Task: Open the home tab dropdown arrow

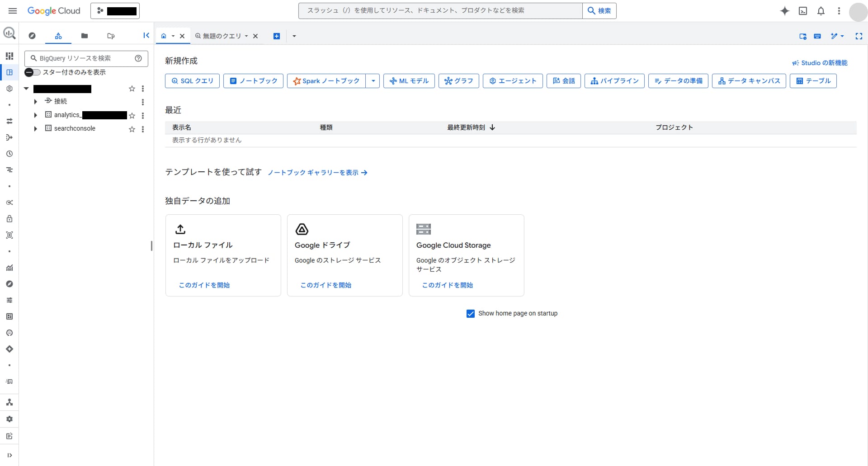Action: (x=173, y=36)
